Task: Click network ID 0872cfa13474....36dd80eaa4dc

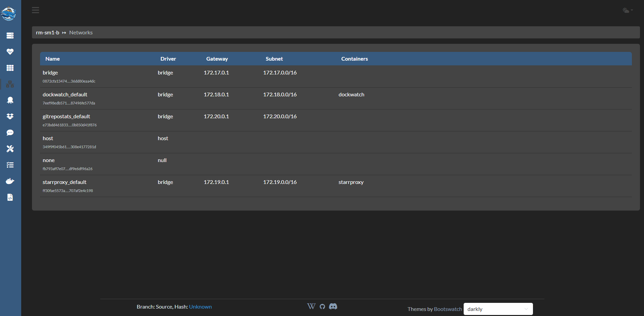Action: click(x=69, y=81)
